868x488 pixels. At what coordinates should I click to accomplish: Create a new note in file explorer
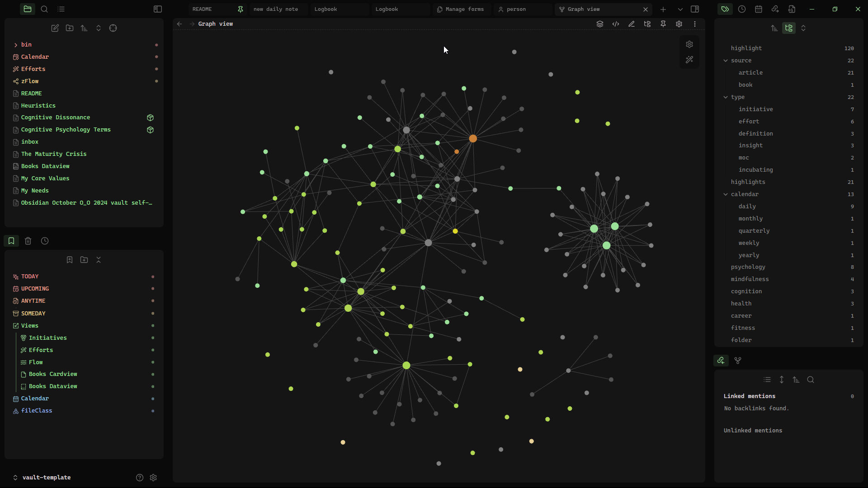point(55,28)
